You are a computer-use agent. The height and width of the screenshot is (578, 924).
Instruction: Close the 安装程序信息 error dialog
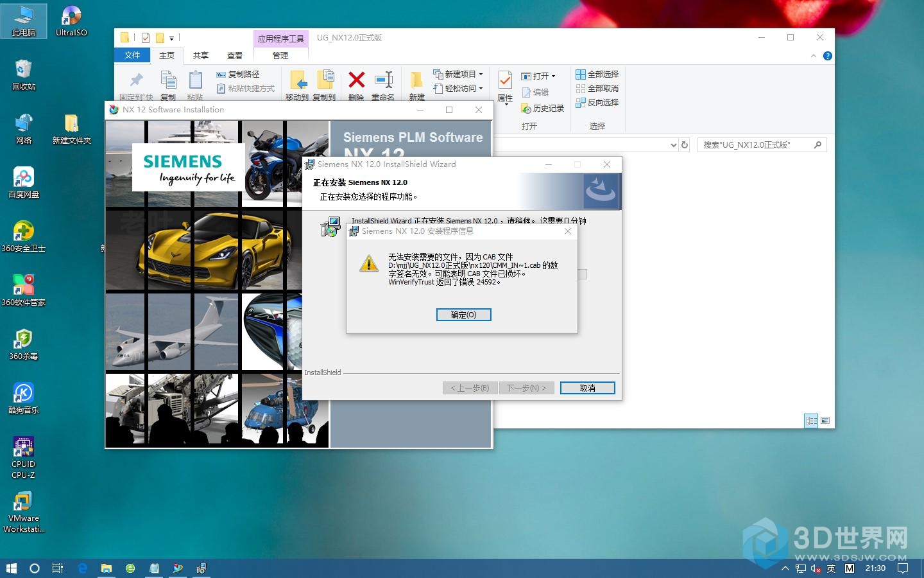568,231
